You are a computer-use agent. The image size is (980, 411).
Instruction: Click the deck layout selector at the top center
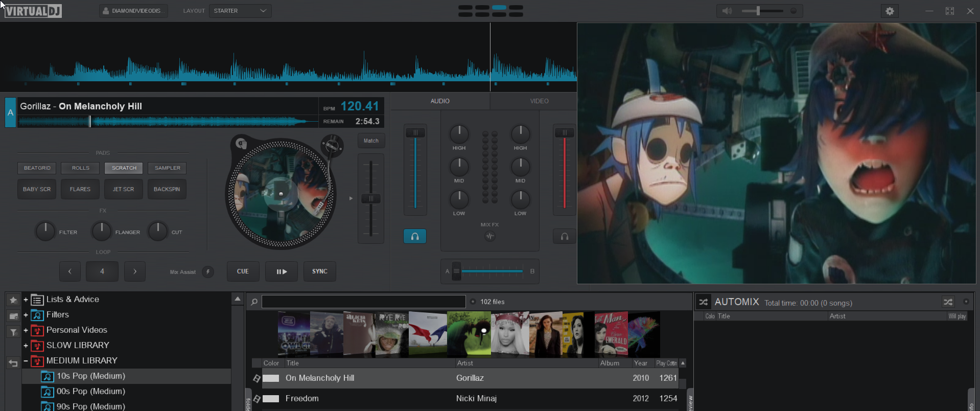click(491, 11)
